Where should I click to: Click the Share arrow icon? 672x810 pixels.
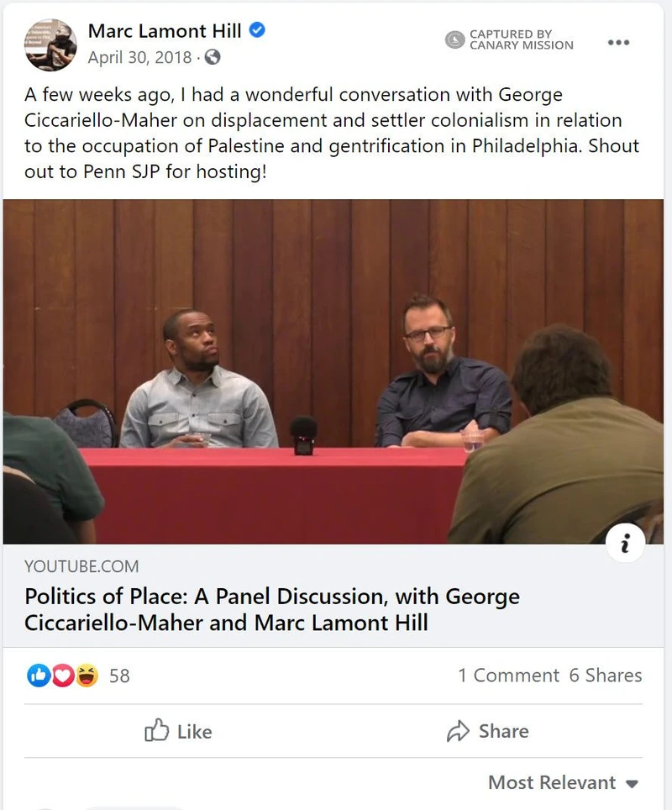tap(459, 731)
